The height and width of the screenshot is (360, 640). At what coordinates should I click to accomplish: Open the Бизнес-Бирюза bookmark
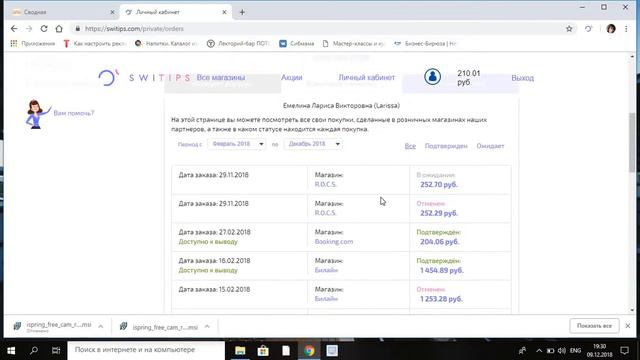point(425,43)
